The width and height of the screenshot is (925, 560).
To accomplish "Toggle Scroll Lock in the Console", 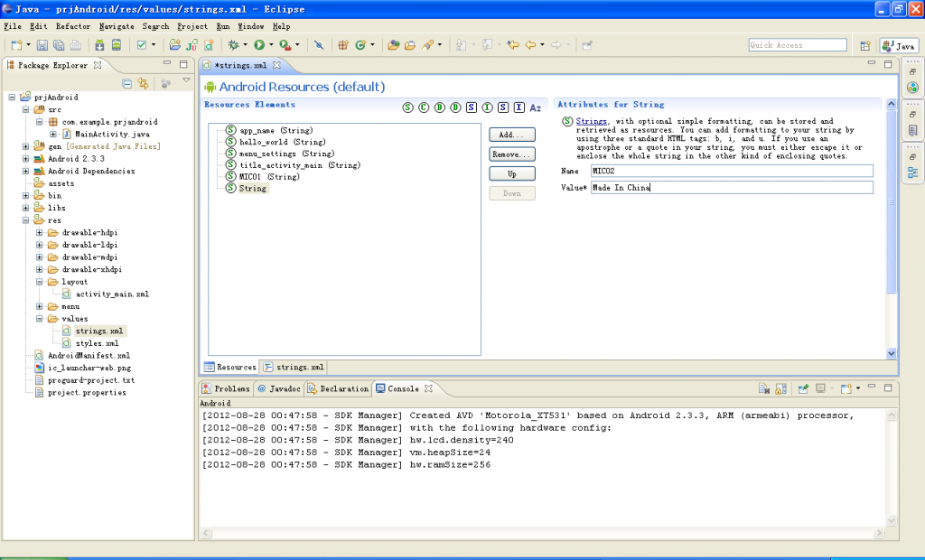I will click(x=781, y=388).
